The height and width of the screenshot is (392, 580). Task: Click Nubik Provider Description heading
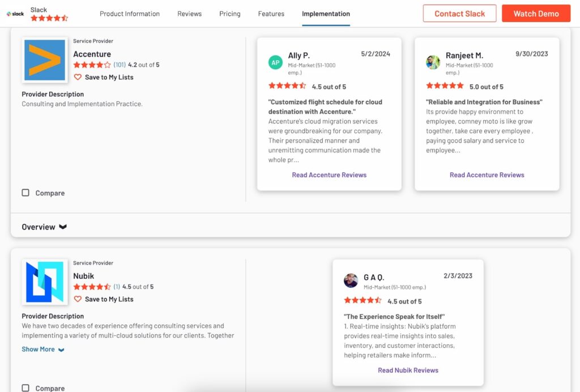(x=53, y=316)
